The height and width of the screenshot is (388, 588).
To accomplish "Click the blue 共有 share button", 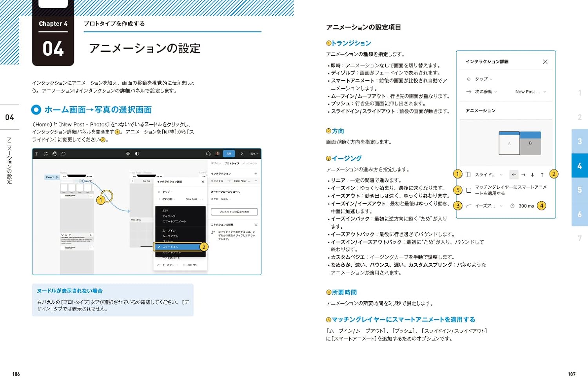I will [229, 154].
